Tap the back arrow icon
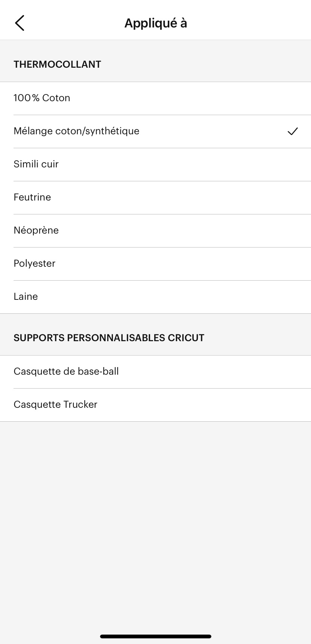311x644 pixels. pyautogui.click(x=20, y=23)
